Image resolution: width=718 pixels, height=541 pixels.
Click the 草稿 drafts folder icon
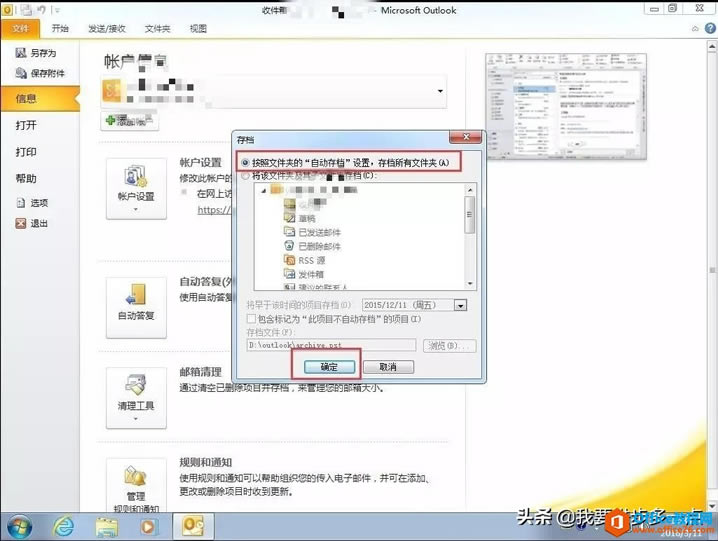[x=289, y=218]
